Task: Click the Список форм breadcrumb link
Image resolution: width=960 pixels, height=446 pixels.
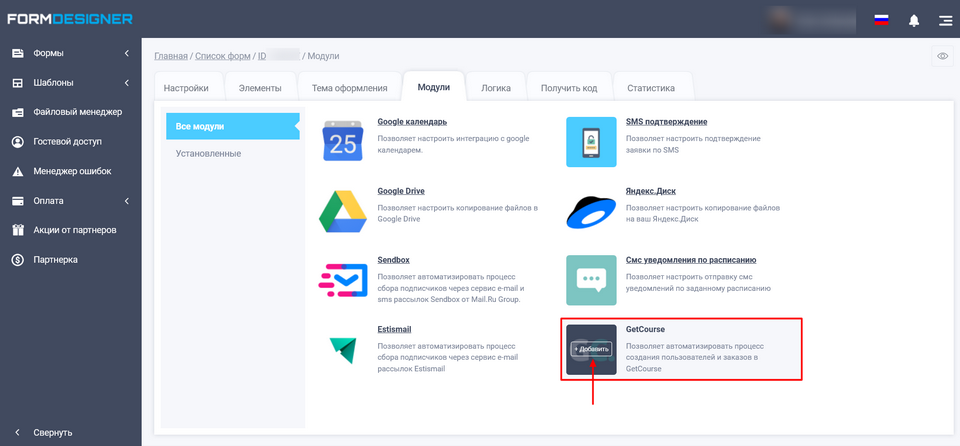Action: tap(223, 56)
